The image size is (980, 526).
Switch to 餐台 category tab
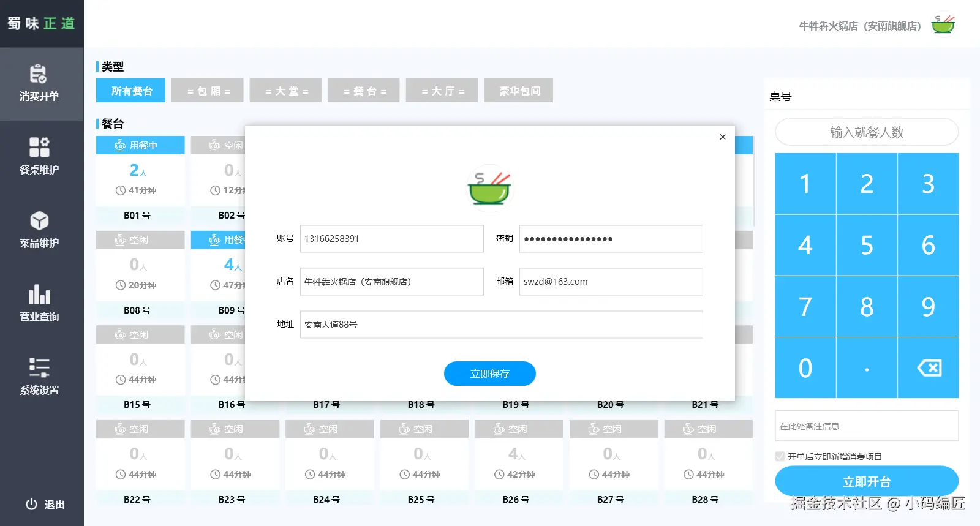(x=364, y=91)
